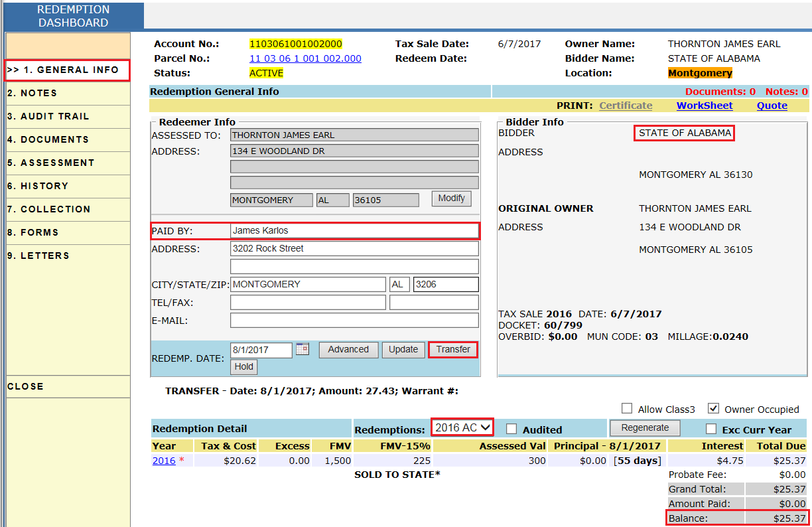Tick the Audited checkbox
Image resolution: width=812 pixels, height=527 pixels.
[511, 429]
